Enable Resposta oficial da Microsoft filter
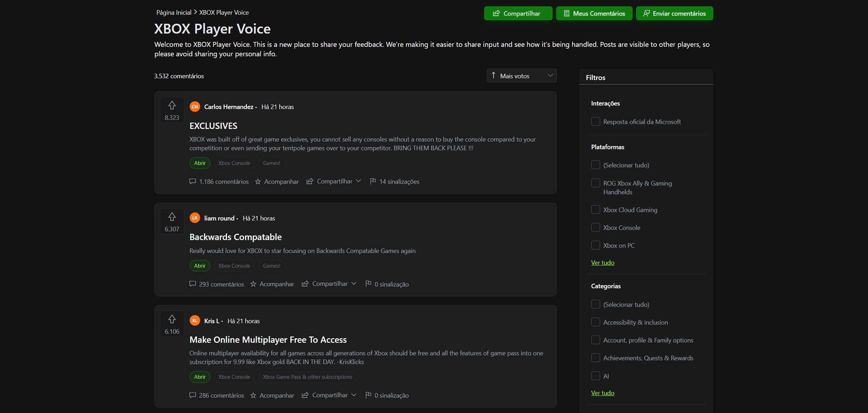Screen dimensions: 868x413 [x=596, y=121]
